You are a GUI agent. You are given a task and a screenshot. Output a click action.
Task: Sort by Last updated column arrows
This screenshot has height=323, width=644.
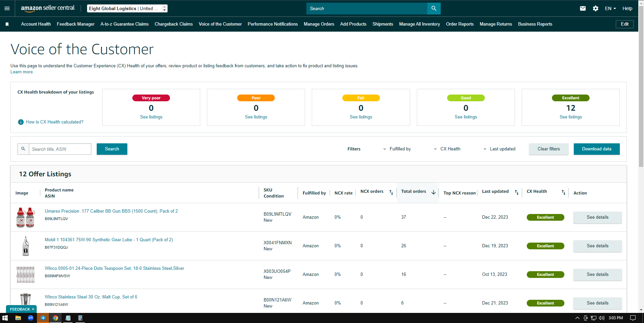coord(517,192)
